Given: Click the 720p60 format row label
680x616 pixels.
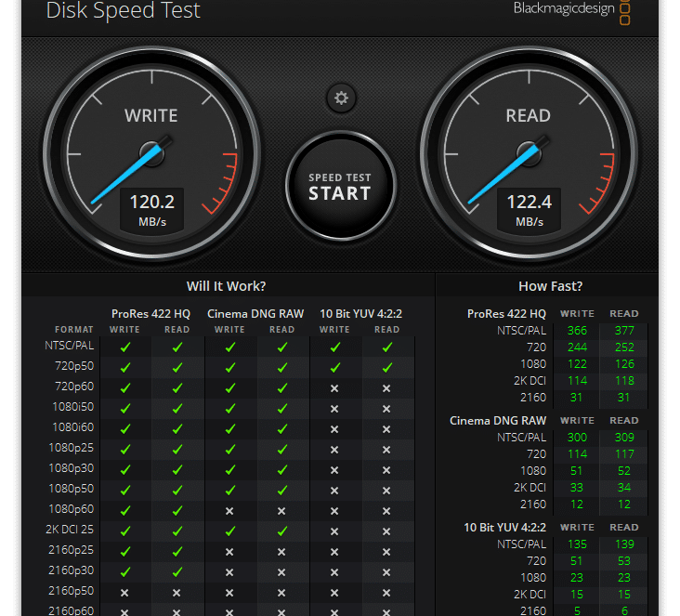Looking at the screenshot, I should coord(74,387).
